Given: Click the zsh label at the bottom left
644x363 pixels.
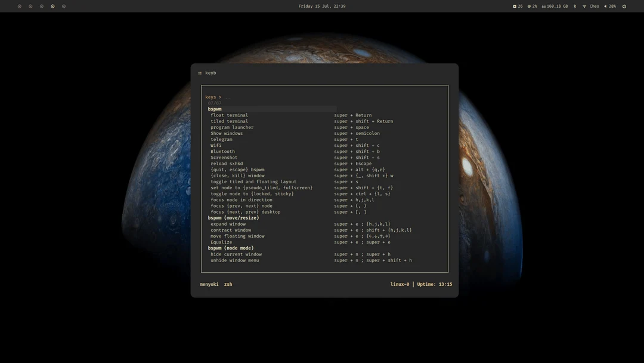Looking at the screenshot, I should [x=228, y=284].
